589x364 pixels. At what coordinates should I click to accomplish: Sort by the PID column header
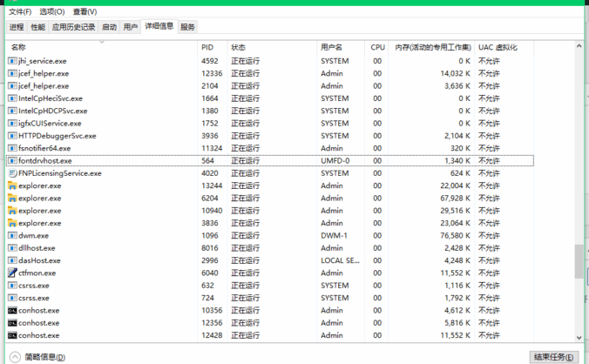click(213, 47)
